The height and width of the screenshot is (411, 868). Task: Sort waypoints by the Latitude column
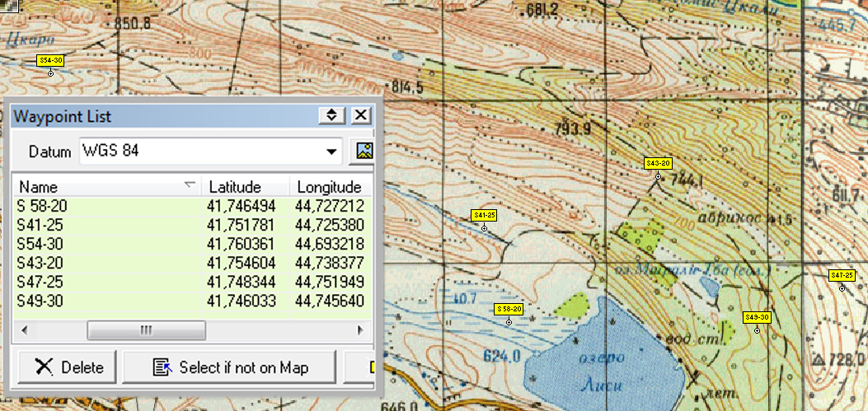coord(245,186)
